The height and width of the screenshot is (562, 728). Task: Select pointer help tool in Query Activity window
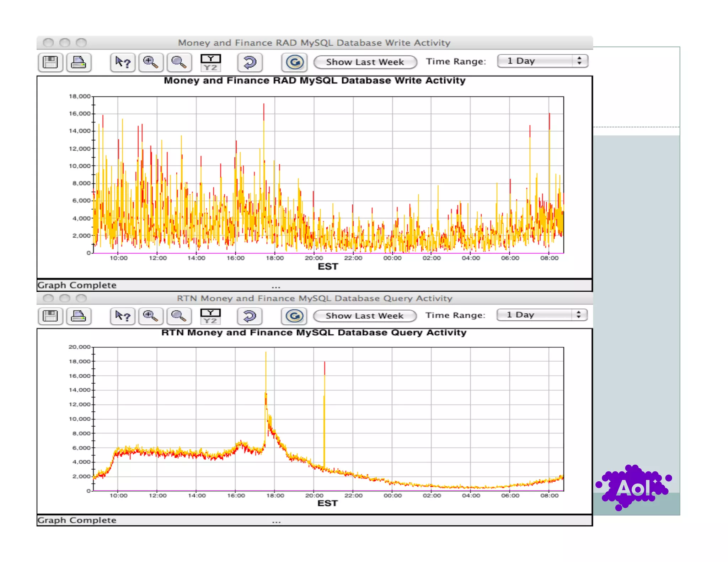(123, 316)
